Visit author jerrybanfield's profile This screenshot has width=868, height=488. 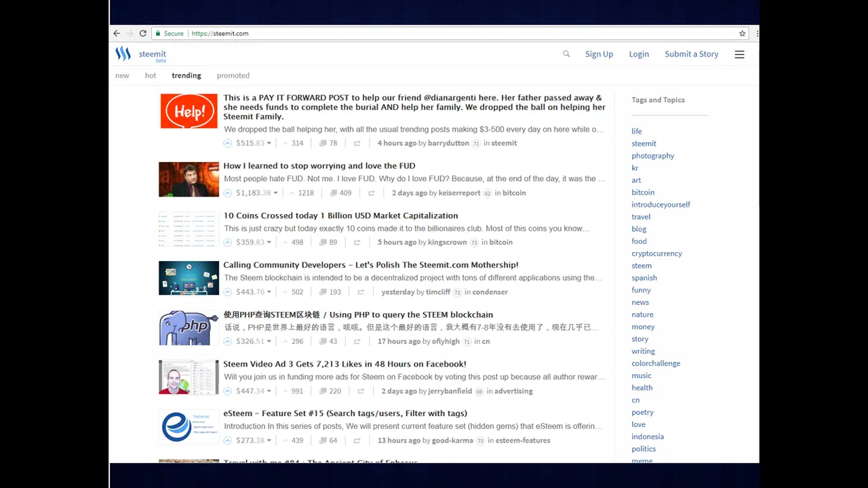(450, 390)
